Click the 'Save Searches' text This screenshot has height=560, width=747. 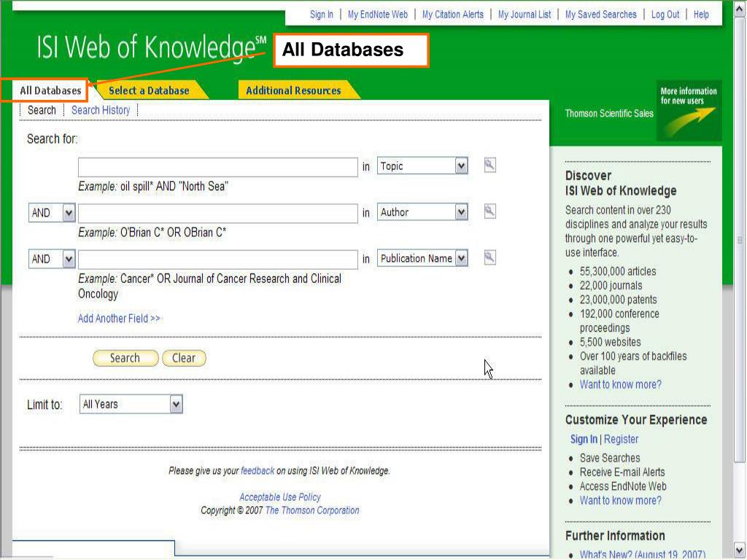coord(610,458)
